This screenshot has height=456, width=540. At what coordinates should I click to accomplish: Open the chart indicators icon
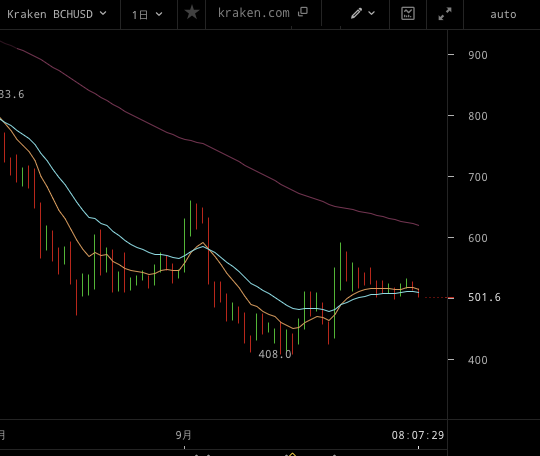click(408, 13)
